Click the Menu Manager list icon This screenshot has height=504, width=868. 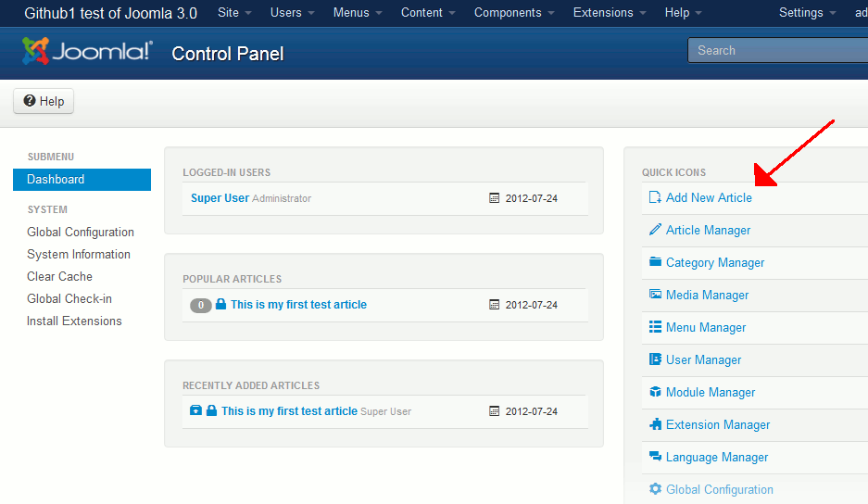pos(656,327)
